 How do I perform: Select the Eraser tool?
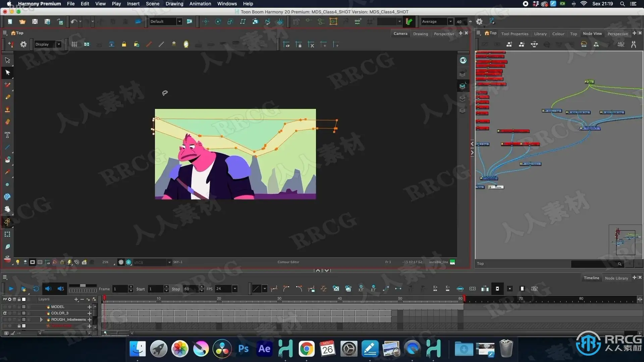[7, 122]
